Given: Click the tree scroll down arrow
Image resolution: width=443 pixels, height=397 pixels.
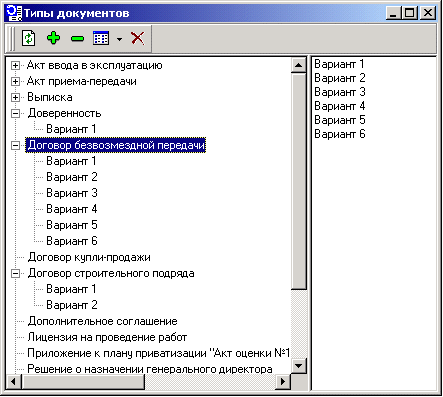Looking at the screenshot, I should pyautogui.click(x=299, y=366).
